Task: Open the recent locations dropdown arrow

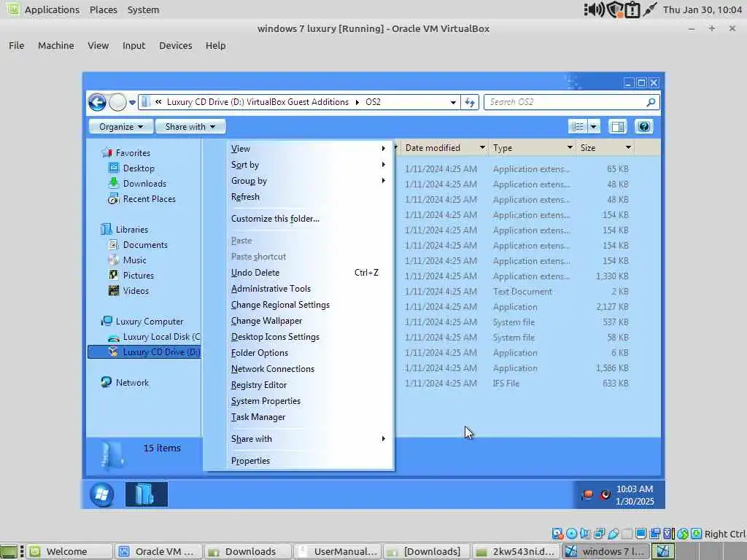Action: (133, 102)
